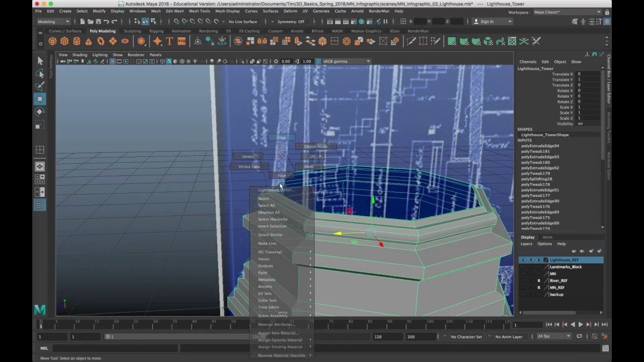This screenshot has height=362, width=644.
Task: Toggle visibility box for backup layer
Action: [523, 295]
